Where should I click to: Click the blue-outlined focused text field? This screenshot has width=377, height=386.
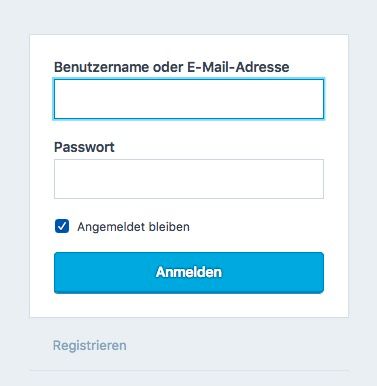tap(189, 99)
